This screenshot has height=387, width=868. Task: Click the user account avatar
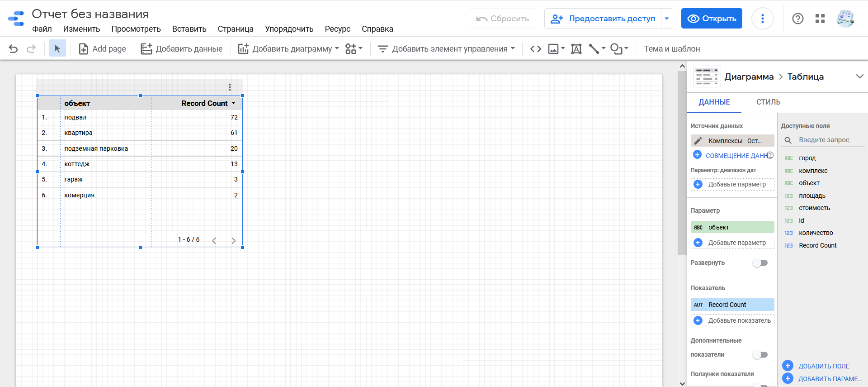(845, 19)
